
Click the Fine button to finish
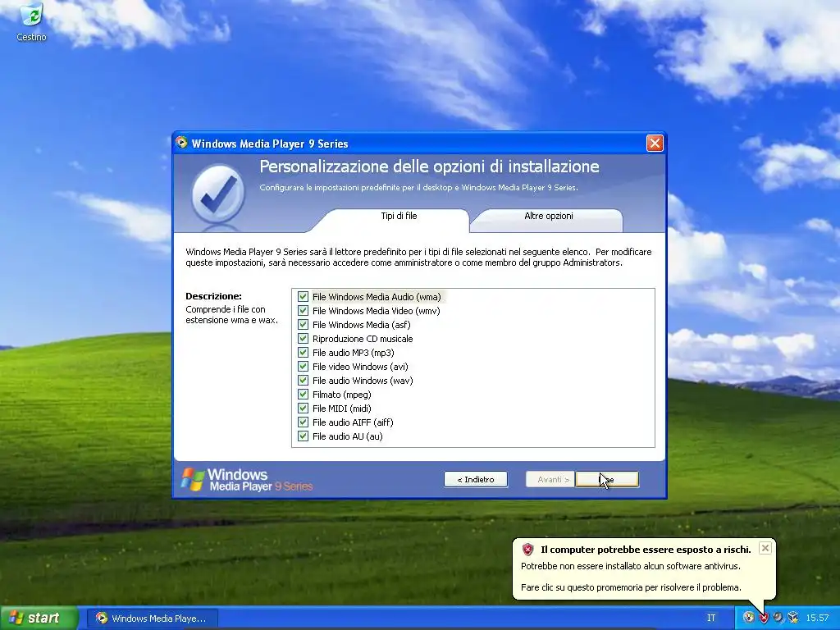click(607, 479)
